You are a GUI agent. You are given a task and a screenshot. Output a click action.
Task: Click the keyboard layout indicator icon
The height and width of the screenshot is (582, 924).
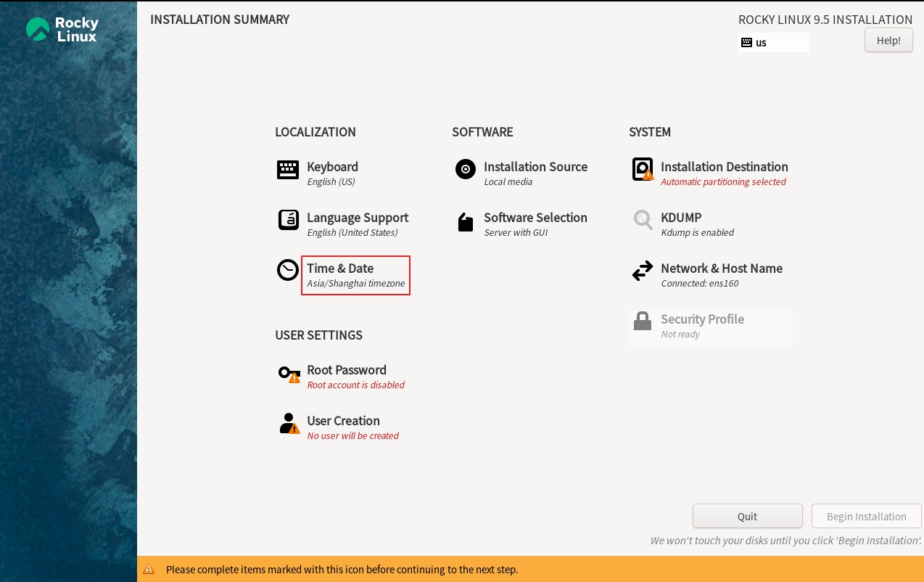pos(746,42)
